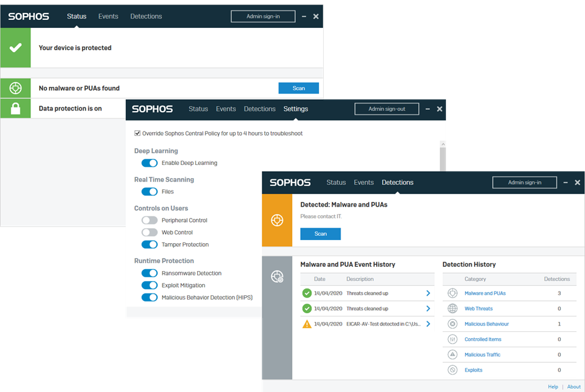Click the Settings window vertical scrollbar
585x392 pixels.
pos(442,158)
